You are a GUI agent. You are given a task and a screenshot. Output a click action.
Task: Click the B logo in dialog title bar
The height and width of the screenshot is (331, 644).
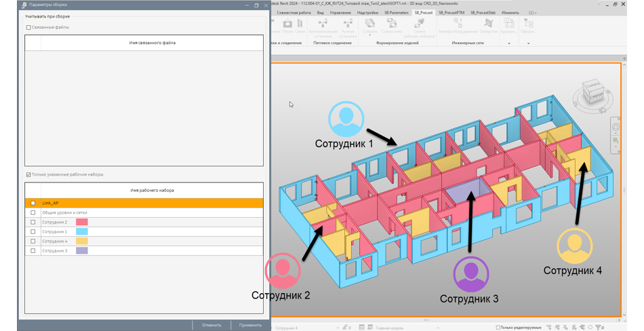pyautogui.click(x=24, y=5)
